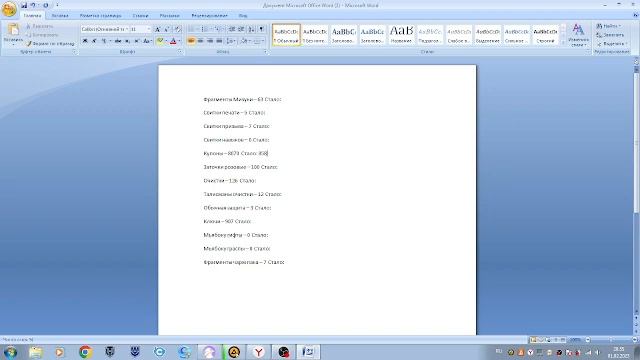Viewport: 640px width, 360px height.
Task: Change text case with the Aa icon
Action: (147, 41)
